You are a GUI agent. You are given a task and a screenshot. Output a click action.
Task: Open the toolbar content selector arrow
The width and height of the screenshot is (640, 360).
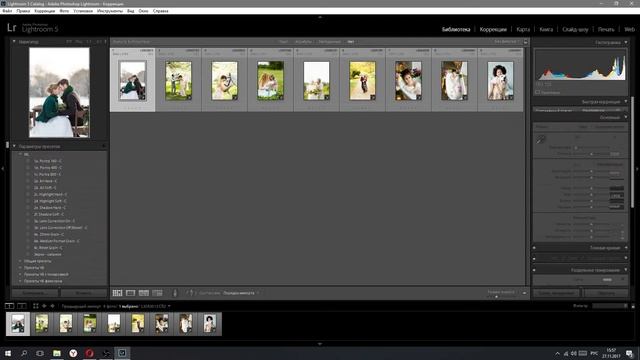click(524, 293)
